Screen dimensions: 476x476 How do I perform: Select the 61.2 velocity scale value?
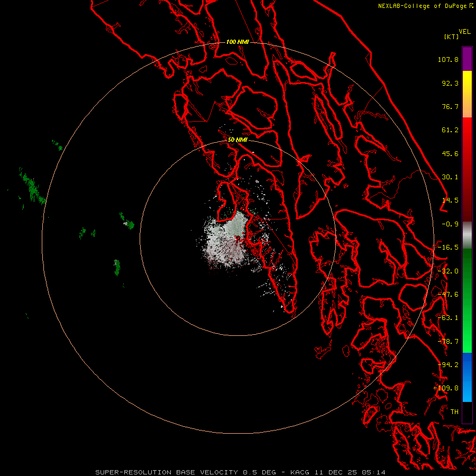(x=450, y=130)
